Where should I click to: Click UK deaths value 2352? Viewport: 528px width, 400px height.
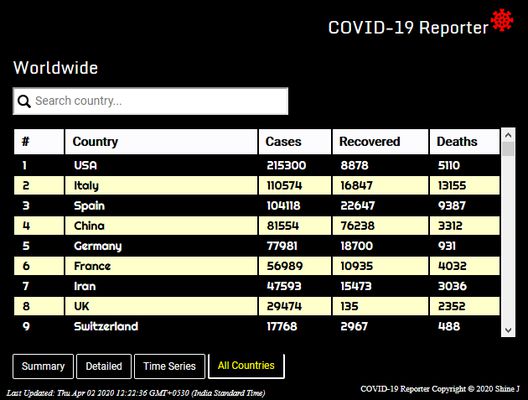(452, 306)
